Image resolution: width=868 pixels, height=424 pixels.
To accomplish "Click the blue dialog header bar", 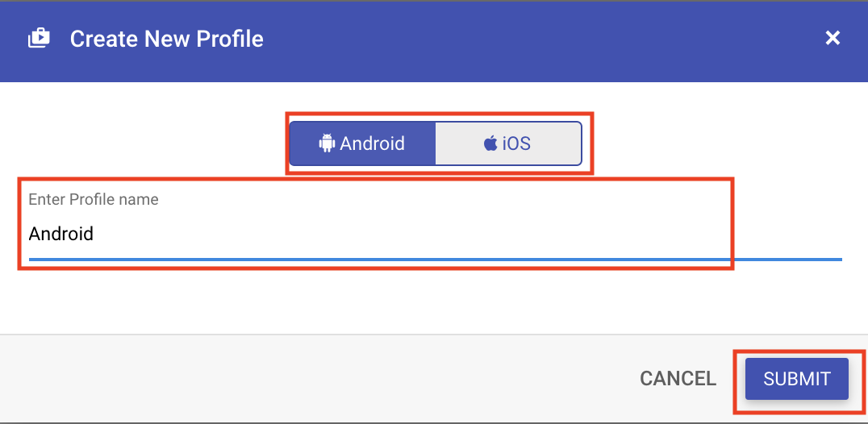I will 524,39.
